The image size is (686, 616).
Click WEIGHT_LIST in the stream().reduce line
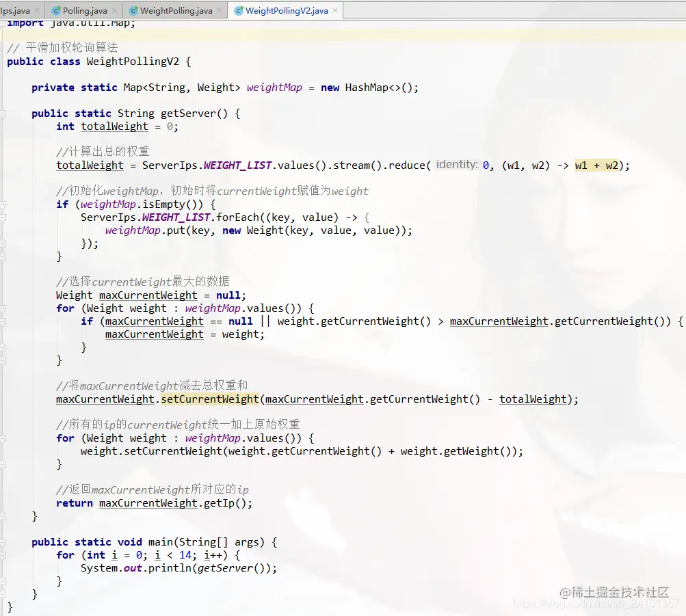click(x=237, y=165)
